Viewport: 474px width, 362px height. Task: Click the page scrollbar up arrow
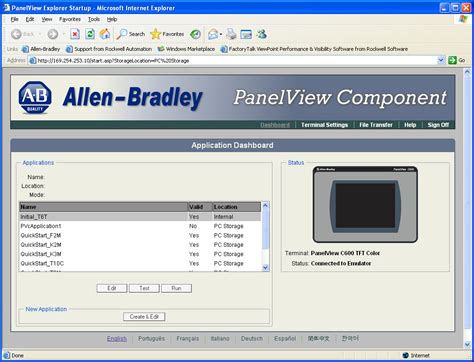click(x=467, y=72)
